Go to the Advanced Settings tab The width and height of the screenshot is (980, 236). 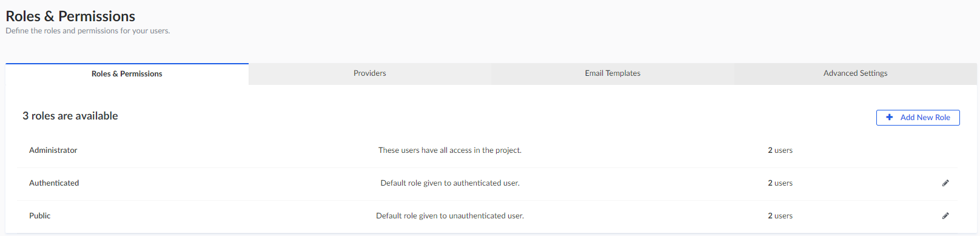click(x=855, y=73)
